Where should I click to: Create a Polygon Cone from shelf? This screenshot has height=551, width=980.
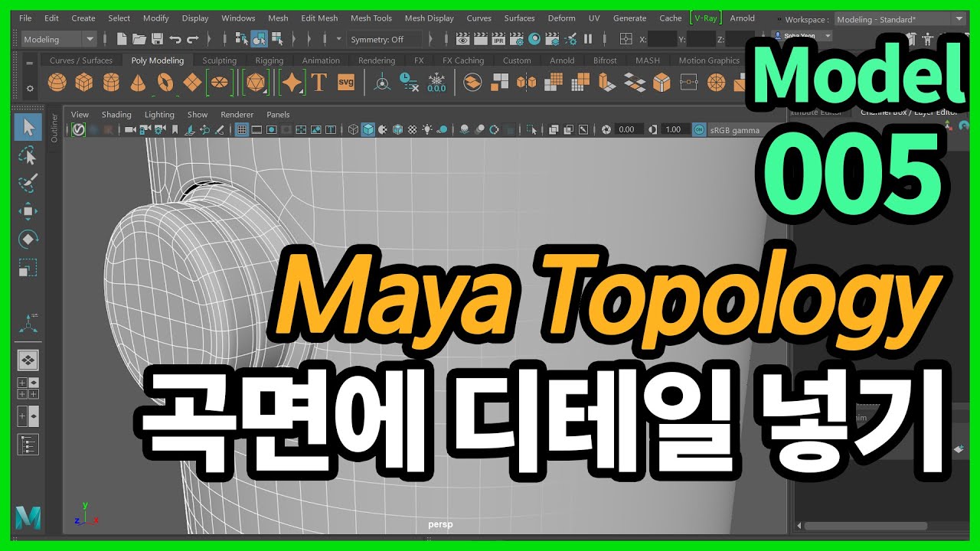(x=139, y=82)
